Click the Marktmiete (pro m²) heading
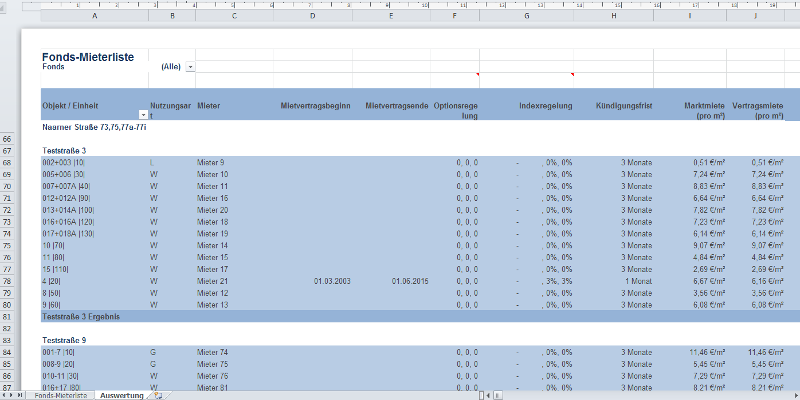This screenshot has width=800, height=400. [704, 111]
